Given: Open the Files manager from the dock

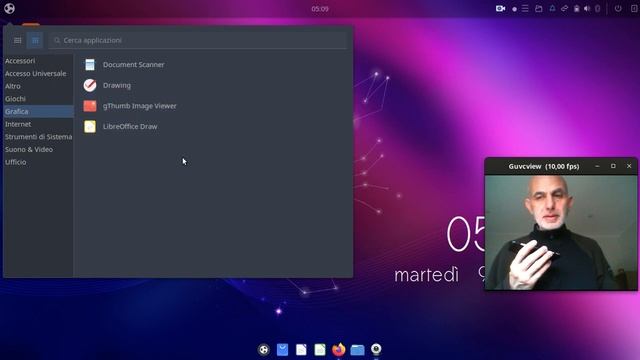Looking at the screenshot, I should tap(358, 350).
